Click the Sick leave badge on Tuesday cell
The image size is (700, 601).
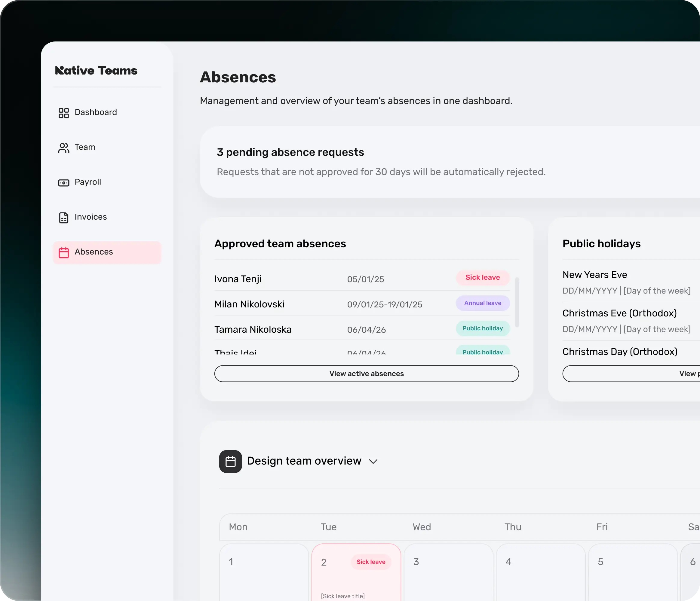[371, 562]
